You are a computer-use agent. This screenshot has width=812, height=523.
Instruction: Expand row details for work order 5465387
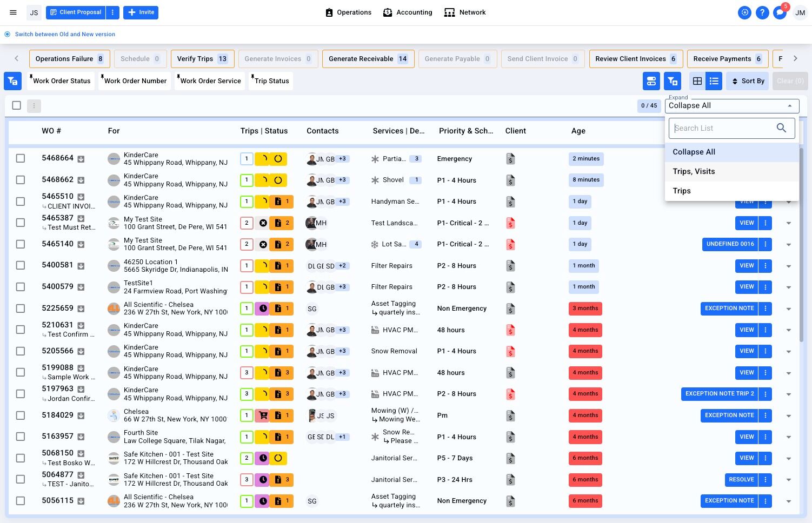[788, 223]
